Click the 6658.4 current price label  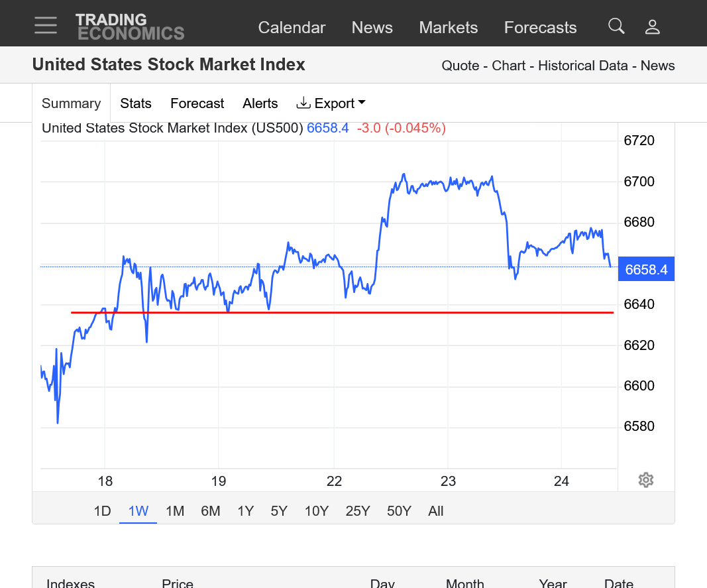coord(646,269)
